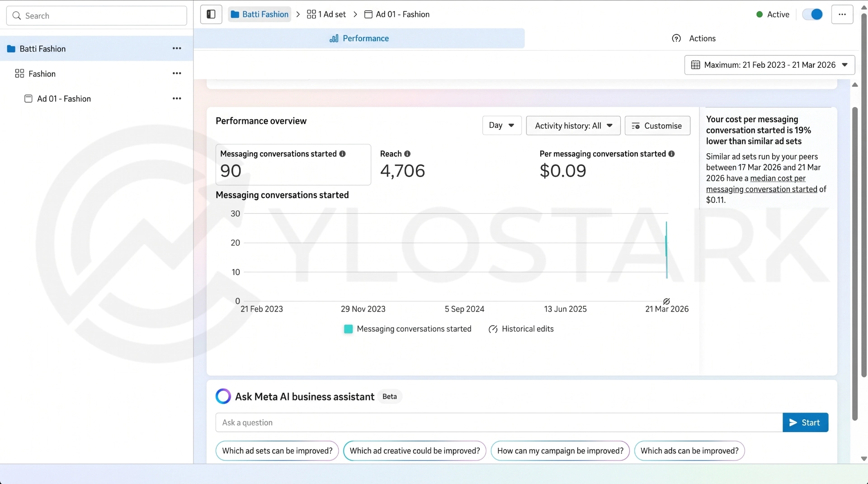Click info icon beside Messaging conversations started
868x484 pixels.
pos(342,154)
